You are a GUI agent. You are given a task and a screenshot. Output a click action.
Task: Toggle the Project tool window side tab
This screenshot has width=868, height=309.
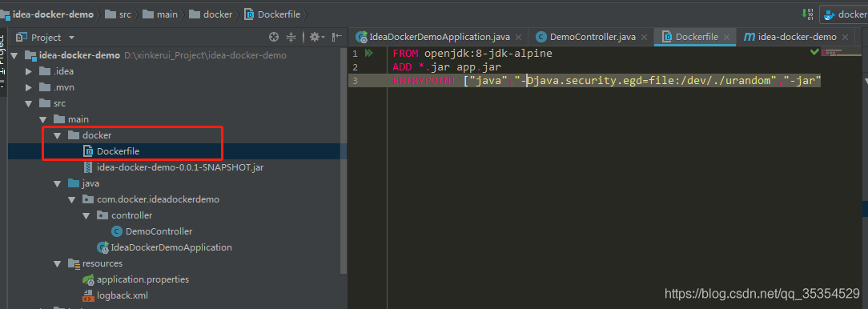tap(2, 61)
